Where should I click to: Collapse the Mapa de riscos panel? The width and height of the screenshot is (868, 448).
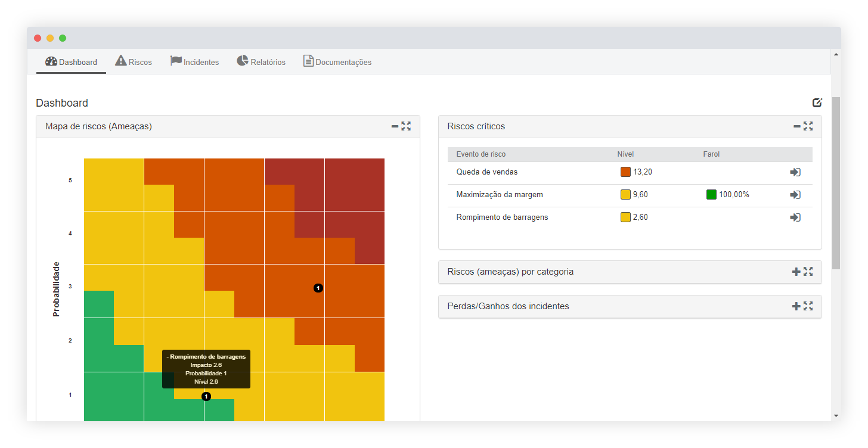pyautogui.click(x=395, y=126)
